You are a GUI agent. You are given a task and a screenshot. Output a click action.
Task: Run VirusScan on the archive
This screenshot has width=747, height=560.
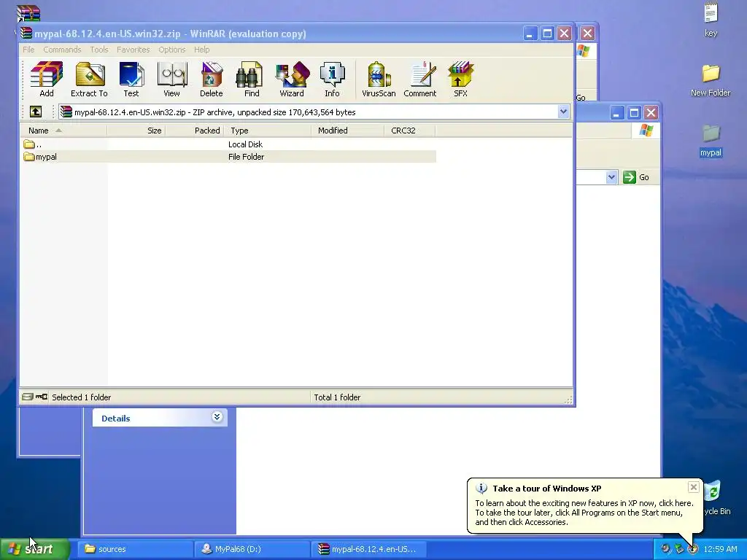tap(379, 79)
